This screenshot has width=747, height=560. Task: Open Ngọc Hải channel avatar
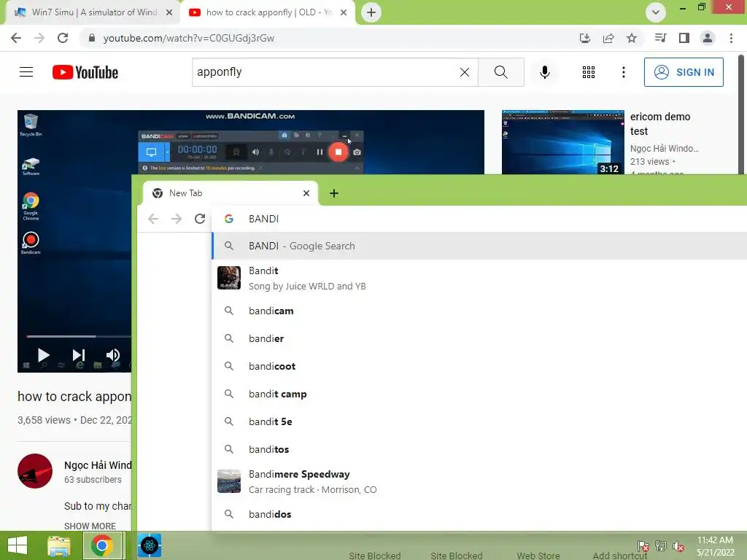(35, 471)
